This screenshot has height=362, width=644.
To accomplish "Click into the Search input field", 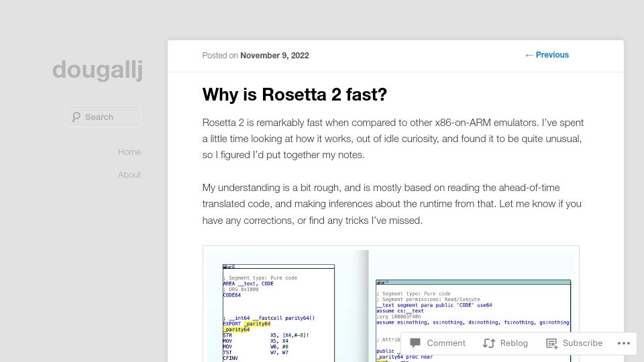I will [x=103, y=117].
